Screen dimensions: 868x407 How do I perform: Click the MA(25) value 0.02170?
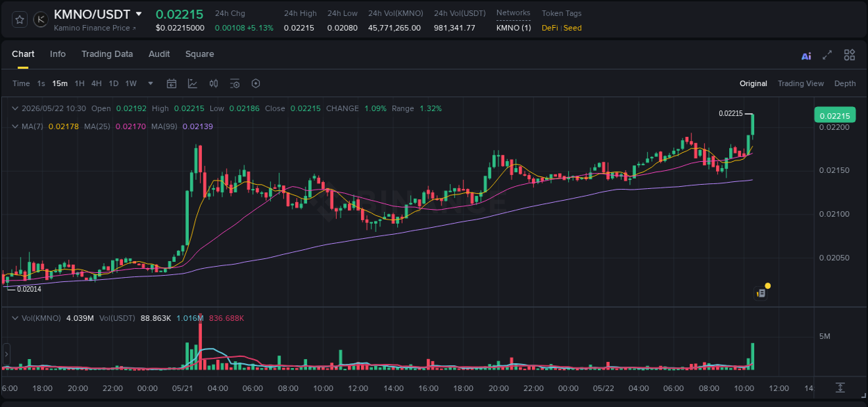tap(131, 126)
